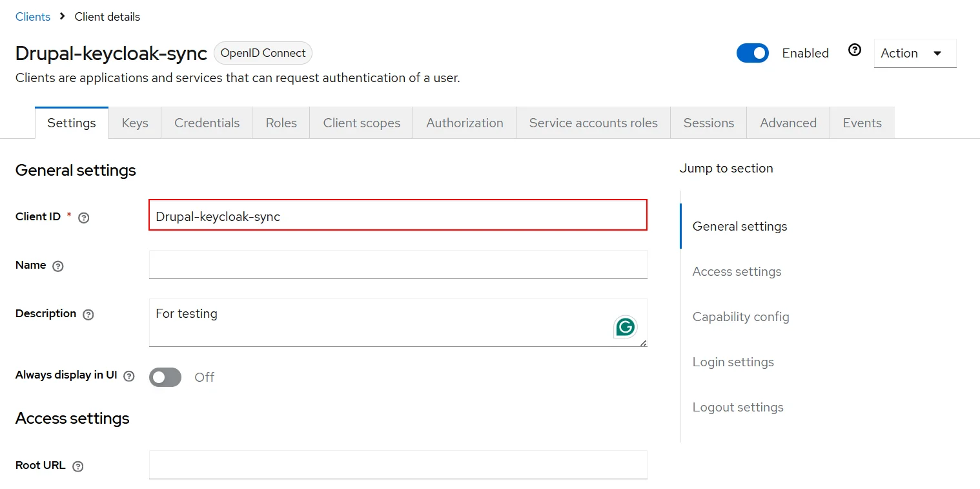Click the help icon beside Client ID
Screen dimensions: 980x489
(x=83, y=218)
